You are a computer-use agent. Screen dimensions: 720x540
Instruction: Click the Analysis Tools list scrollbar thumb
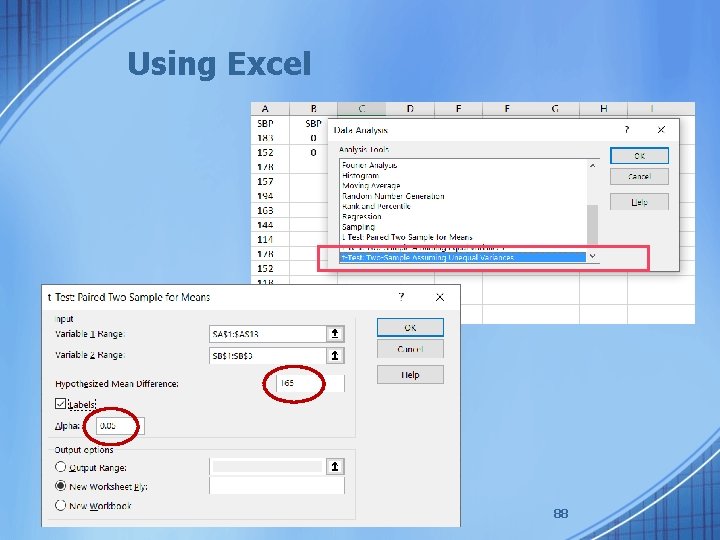(592, 224)
